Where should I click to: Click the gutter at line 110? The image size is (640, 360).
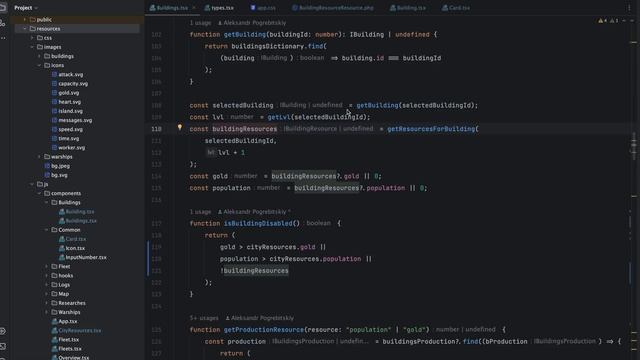pos(156,129)
